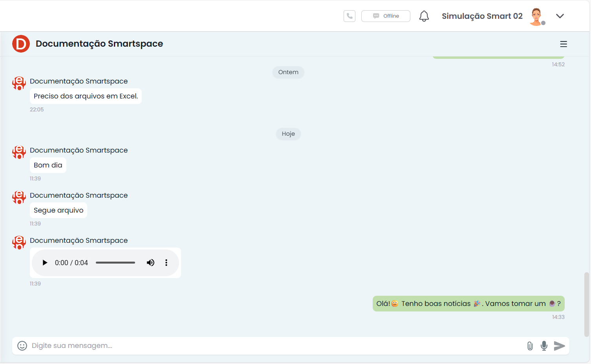Open audio player more options menu
Image resolution: width=591 pixels, height=364 pixels.
[x=166, y=263]
